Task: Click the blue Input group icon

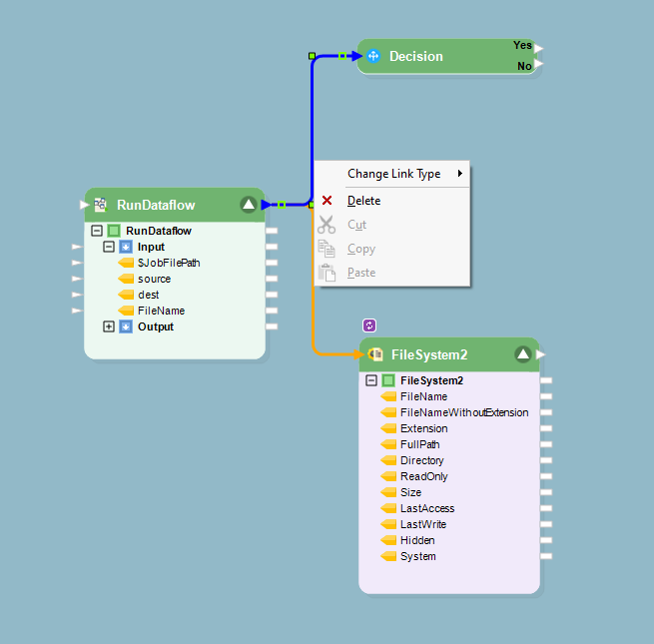Action: click(126, 247)
